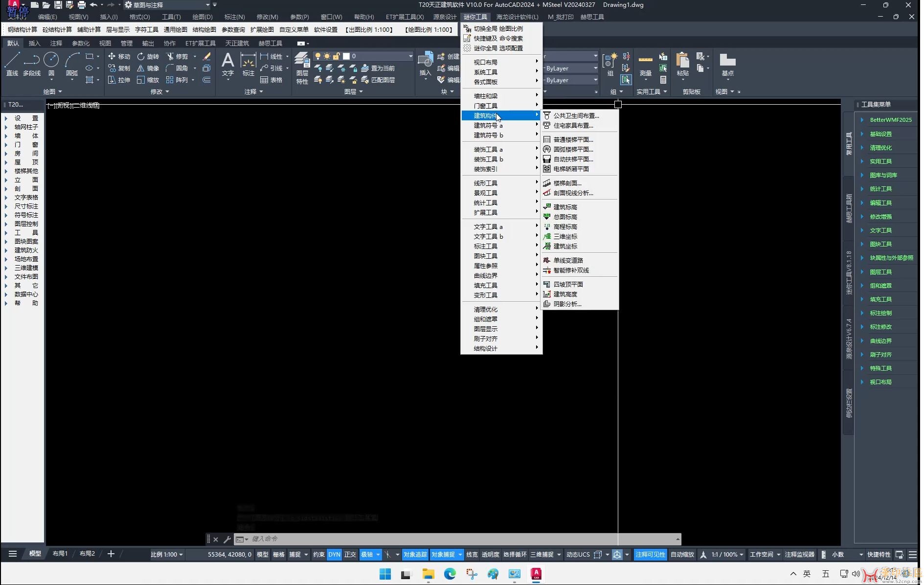The image size is (924, 585).
Task: Open Microsoft Edge from the taskbar
Action: click(450, 574)
